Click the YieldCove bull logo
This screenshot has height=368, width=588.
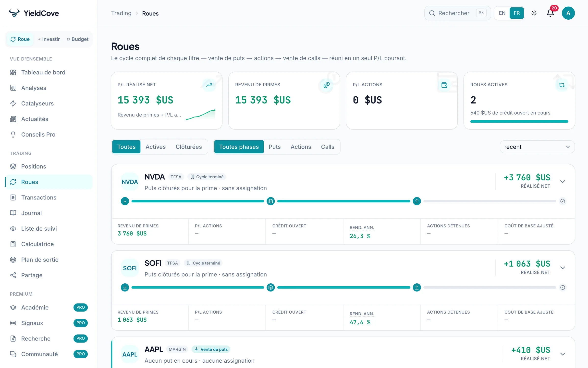pos(14,13)
